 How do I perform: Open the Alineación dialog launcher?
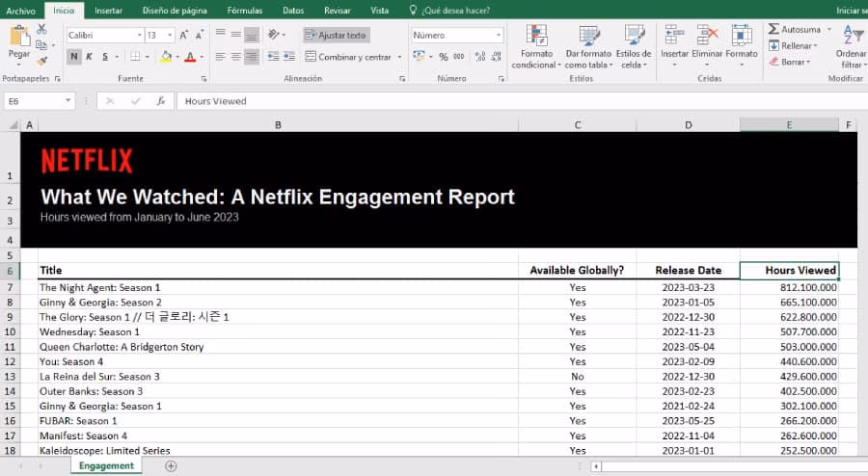point(402,79)
